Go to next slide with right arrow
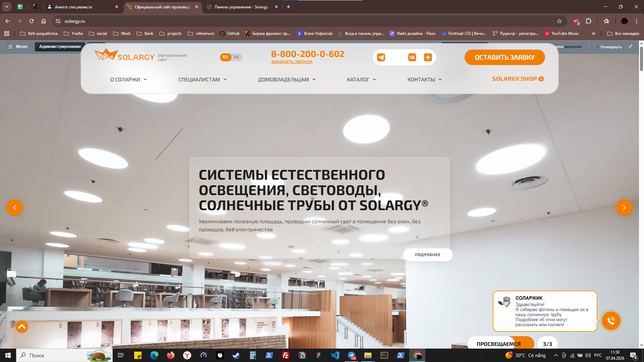The image size is (644, 362). [x=624, y=208]
